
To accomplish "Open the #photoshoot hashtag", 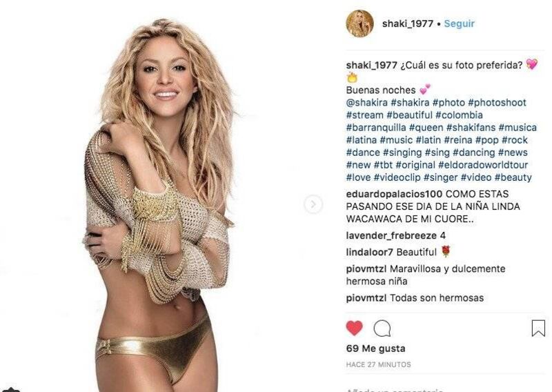I will (497, 103).
